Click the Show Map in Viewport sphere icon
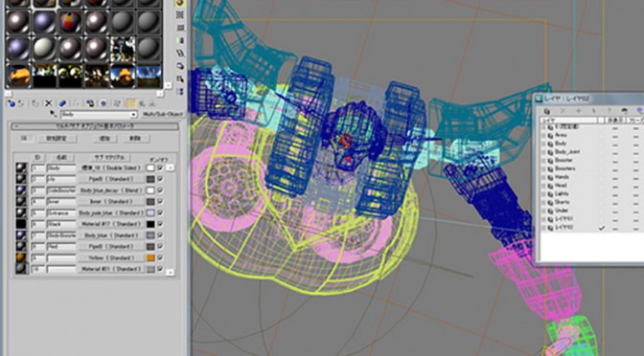This screenshot has height=356, width=644. pyautogui.click(x=103, y=103)
